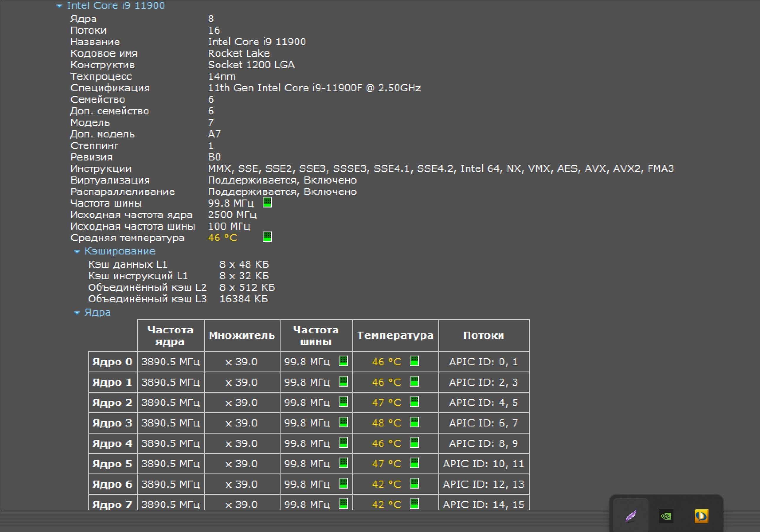Click the Виртуализация label
The width and height of the screenshot is (760, 532).
[110, 180]
